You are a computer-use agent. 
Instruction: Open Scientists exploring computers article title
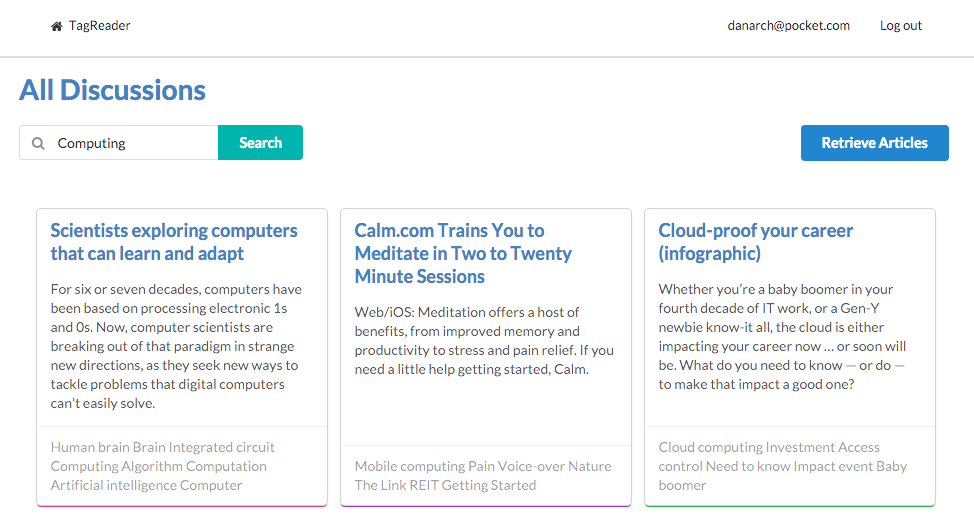[x=174, y=242]
